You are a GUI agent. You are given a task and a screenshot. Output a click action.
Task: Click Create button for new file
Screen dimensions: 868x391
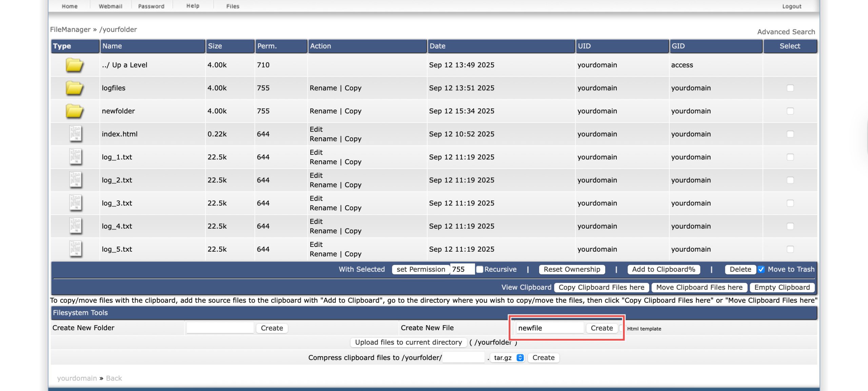[602, 328]
